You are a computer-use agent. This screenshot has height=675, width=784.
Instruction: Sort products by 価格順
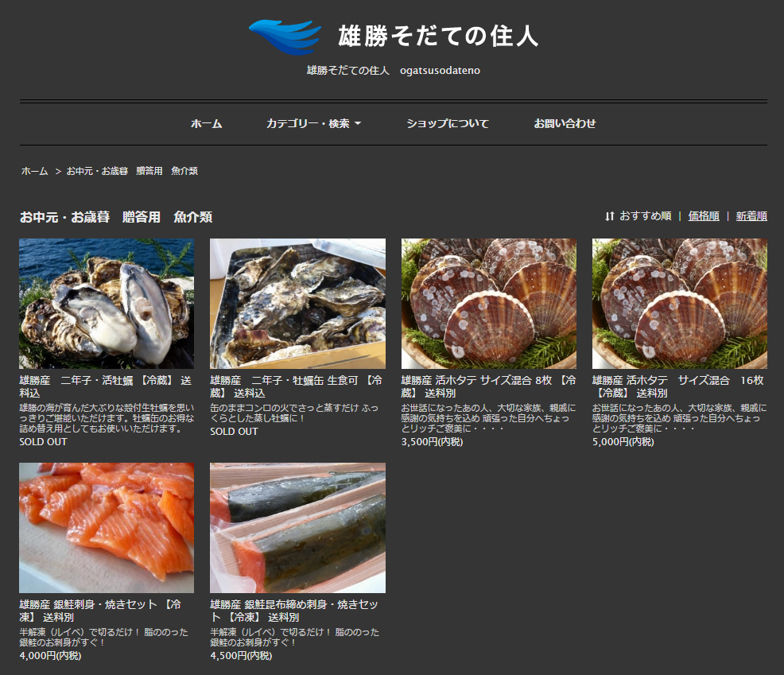pos(704,216)
